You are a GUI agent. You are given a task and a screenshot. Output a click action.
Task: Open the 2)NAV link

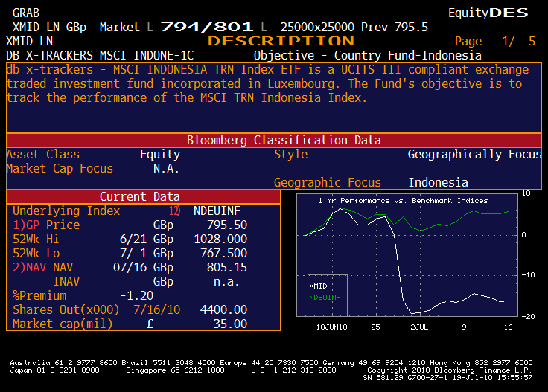pos(29,267)
